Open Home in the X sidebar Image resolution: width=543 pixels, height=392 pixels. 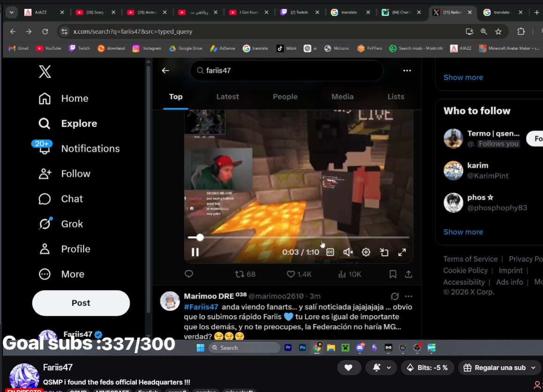(63, 98)
